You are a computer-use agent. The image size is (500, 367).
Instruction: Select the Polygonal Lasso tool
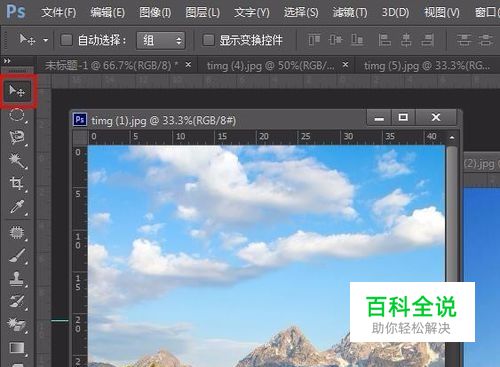coord(17,137)
